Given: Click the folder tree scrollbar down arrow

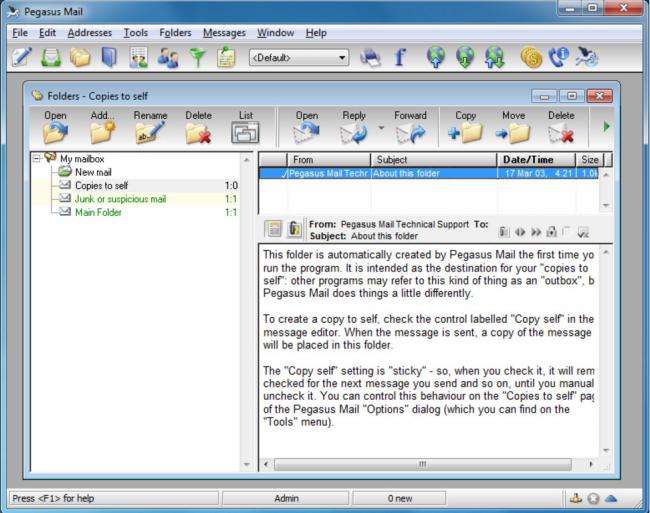Looking at the screenshot, I should coord(247,465).
